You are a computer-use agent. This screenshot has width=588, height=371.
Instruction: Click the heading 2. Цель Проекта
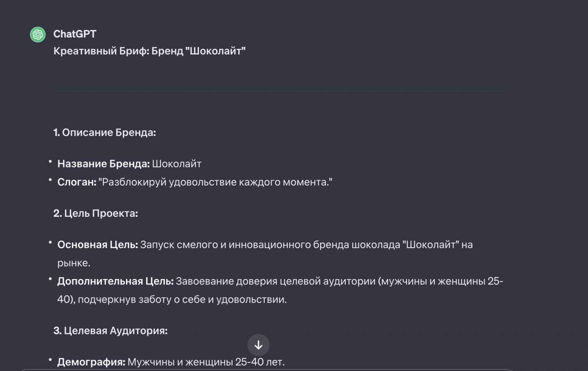tap(96, 213)
